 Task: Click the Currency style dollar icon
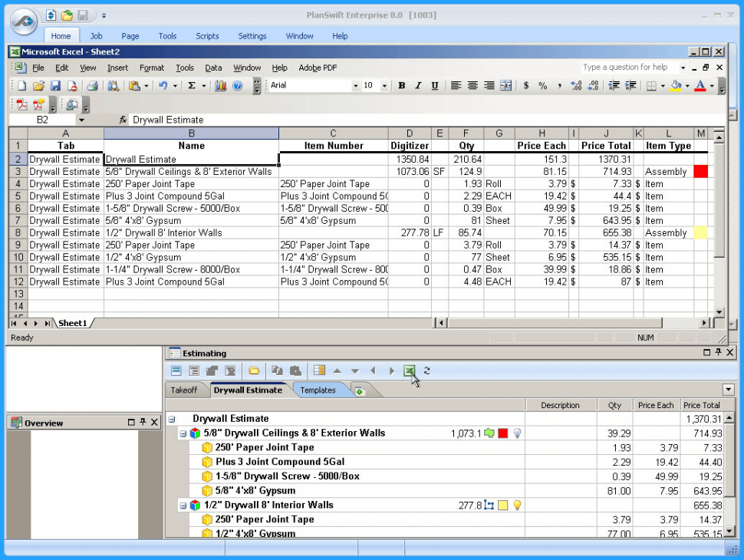click(x=526, y=85)
